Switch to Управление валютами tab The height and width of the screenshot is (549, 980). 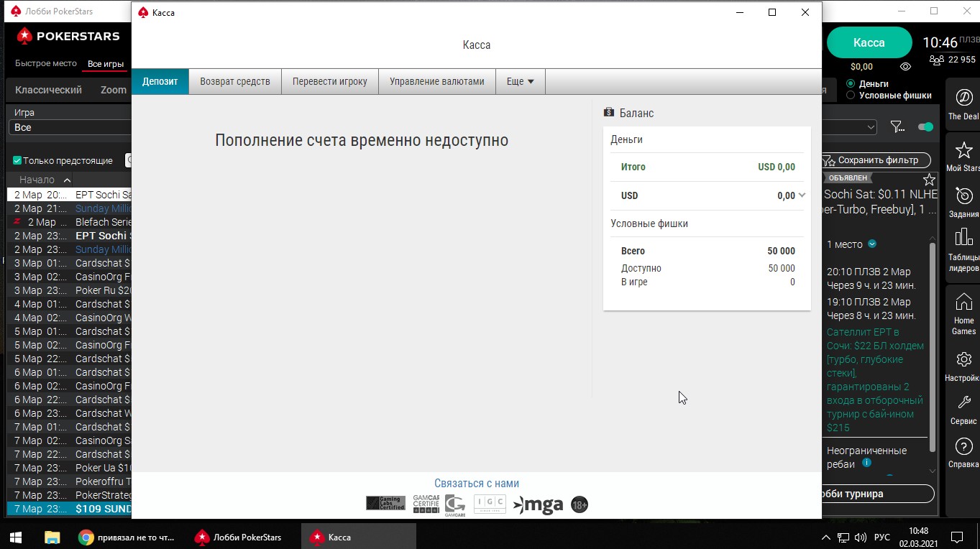pyautogui.click(x=437, y=81)
